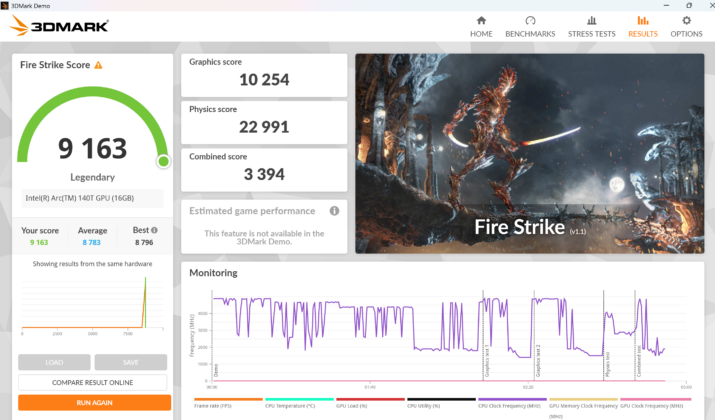Click the Graphics score card

264,75
